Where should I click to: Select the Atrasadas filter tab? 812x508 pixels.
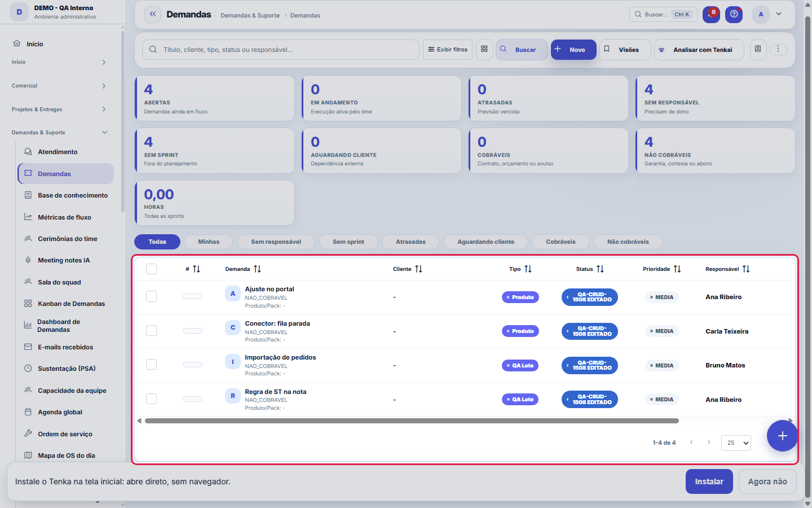click(411, 242)
